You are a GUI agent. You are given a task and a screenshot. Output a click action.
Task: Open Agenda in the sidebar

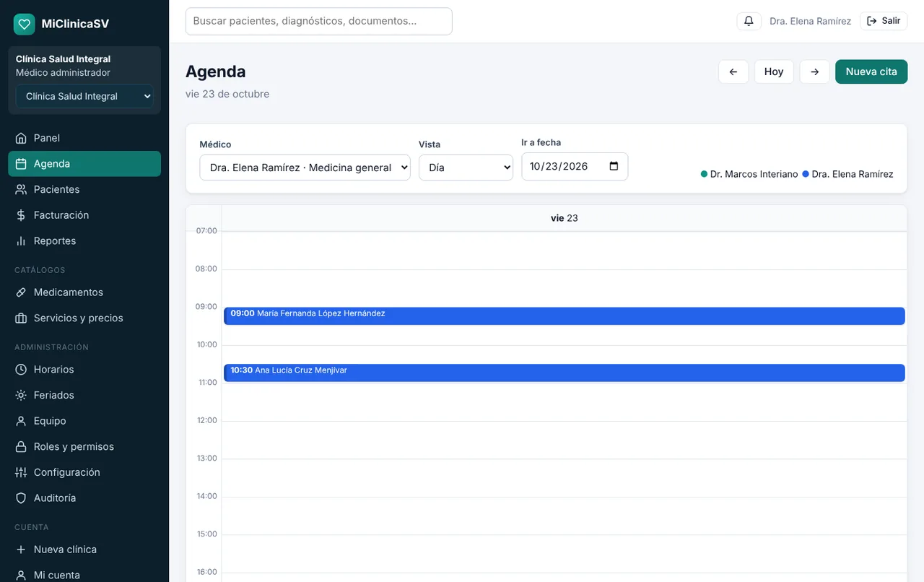tap(84, 164)
